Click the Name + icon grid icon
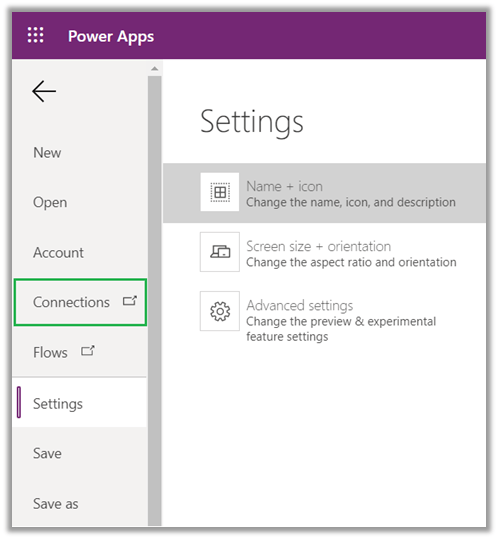This screenshot has height=539, width=498. [x=220, y=192]
